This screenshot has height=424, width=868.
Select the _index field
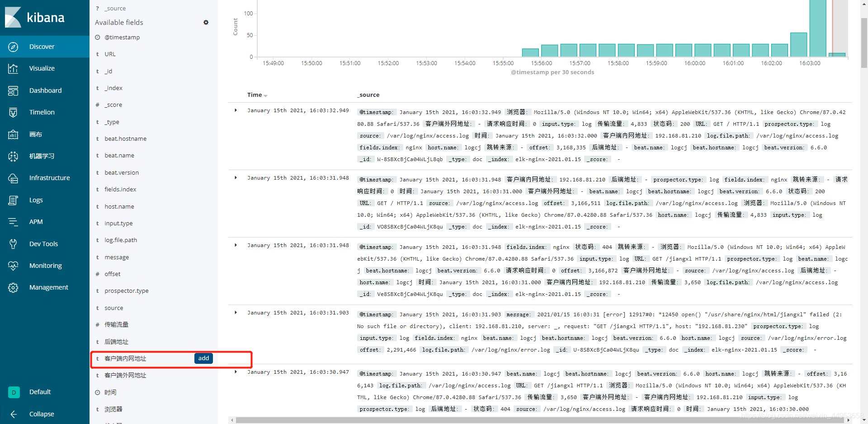[x=113, y=88]
